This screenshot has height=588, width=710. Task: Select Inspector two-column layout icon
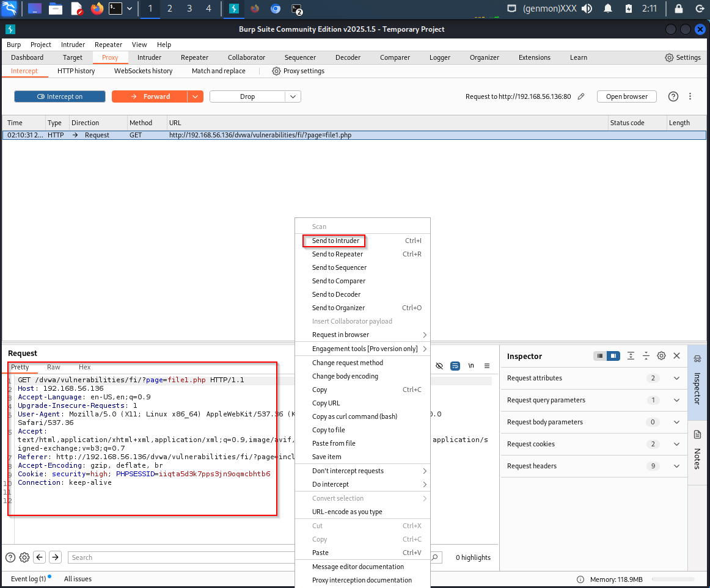click(613, 356)
